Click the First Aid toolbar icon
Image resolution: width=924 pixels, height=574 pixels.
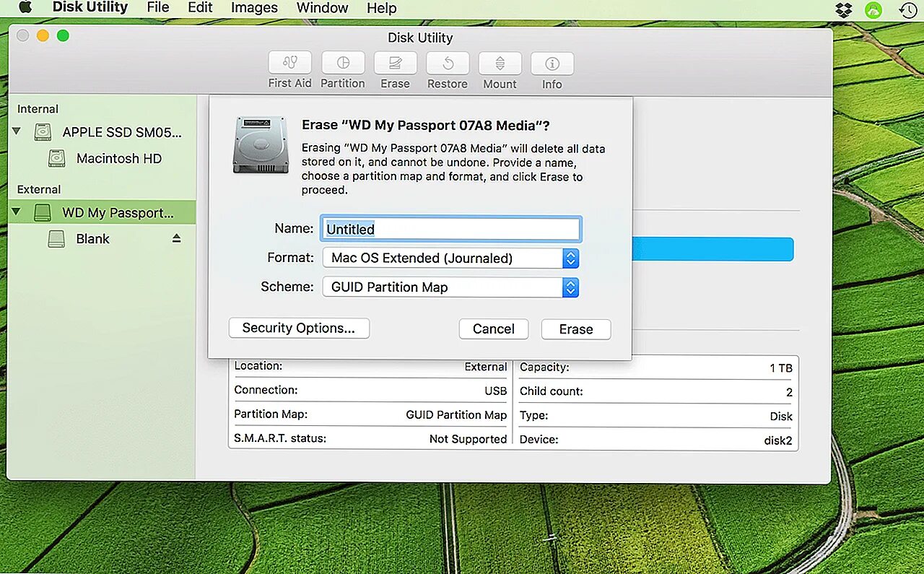point(290,63)
